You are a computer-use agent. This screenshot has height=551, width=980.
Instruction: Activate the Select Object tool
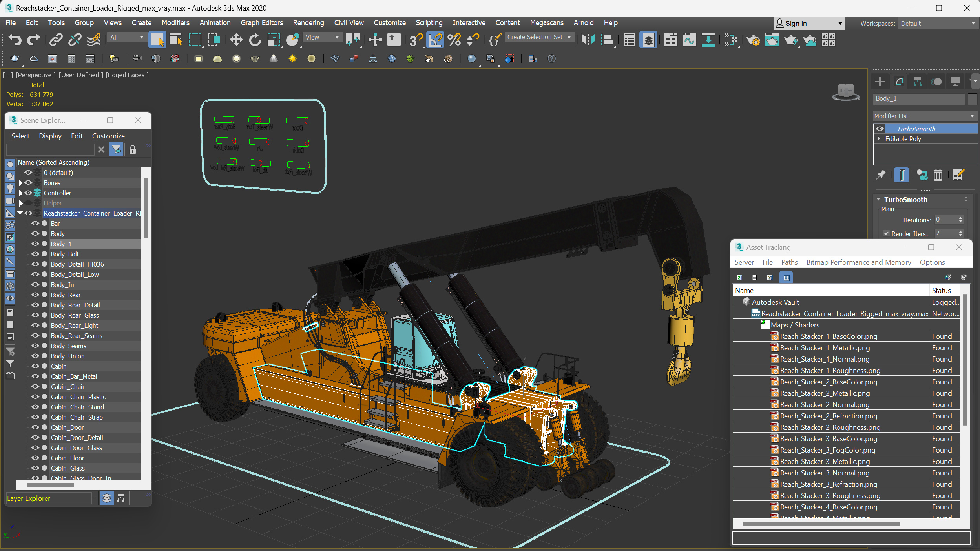(157, 40)
